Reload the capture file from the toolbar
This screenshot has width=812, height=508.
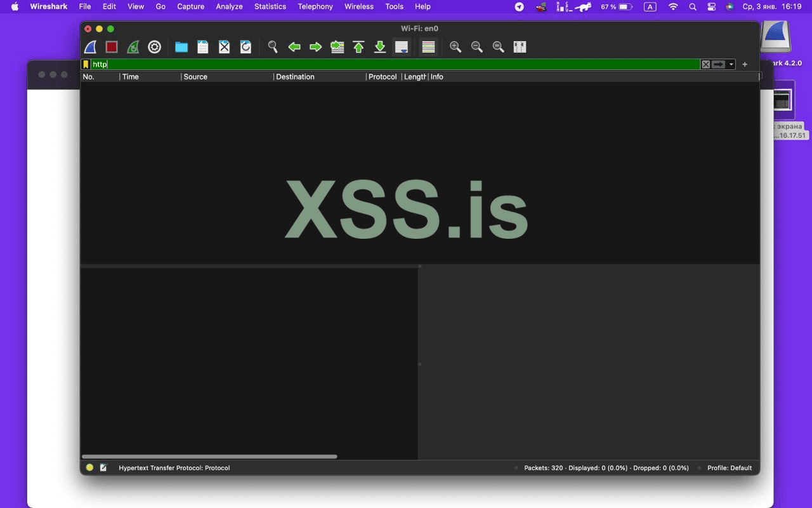(x=246, y=47)
